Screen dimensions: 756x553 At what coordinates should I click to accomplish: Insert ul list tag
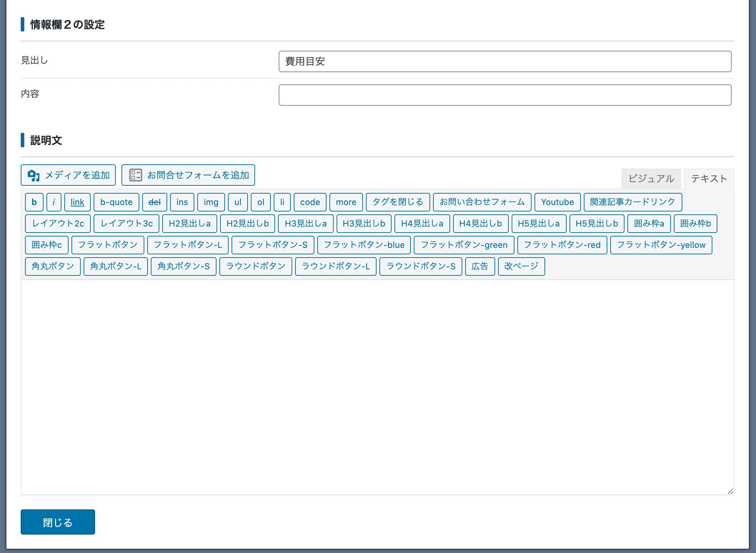point(238,202)
